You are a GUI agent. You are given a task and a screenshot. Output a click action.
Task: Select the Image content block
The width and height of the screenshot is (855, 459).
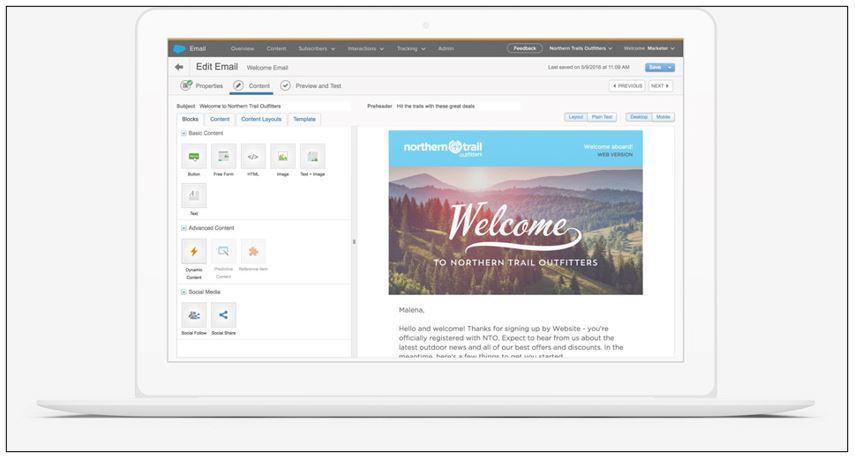tap(282, 156)
